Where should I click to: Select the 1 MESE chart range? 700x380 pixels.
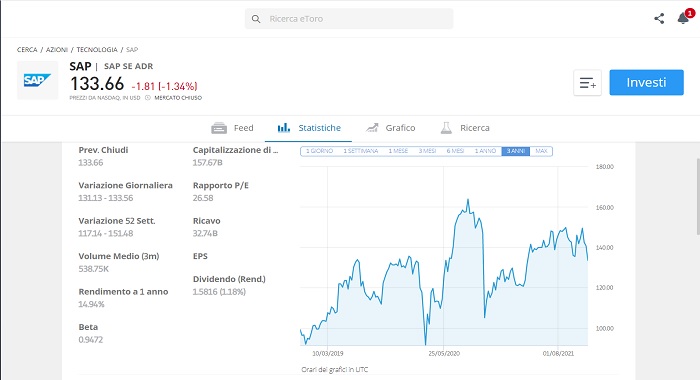398,151
